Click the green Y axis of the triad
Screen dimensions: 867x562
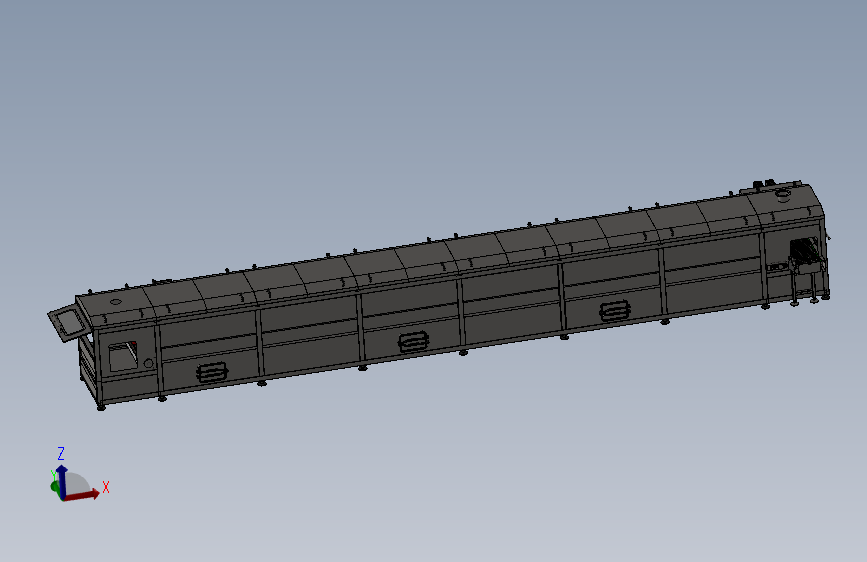click(55, 486)
